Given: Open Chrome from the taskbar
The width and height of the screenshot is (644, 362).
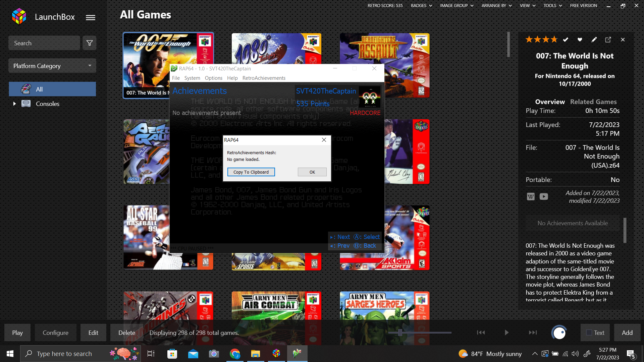Looking at the screenshot, I should click(x=235, y=354).
